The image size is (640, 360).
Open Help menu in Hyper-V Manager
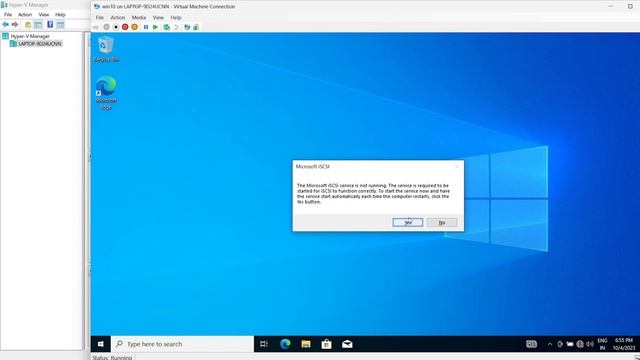pos(60,14)
